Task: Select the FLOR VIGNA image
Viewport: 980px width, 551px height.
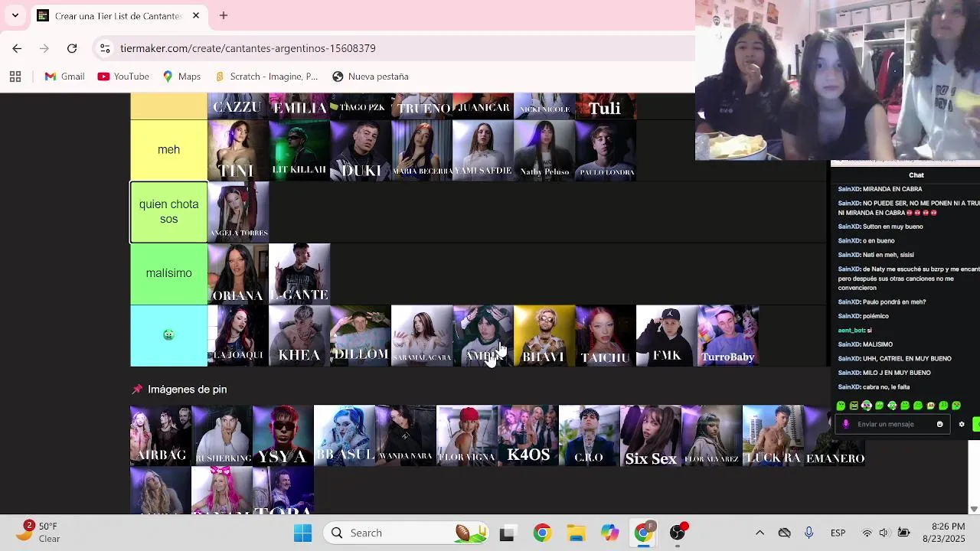Action: pyautogui.click(x=467, y=435)
